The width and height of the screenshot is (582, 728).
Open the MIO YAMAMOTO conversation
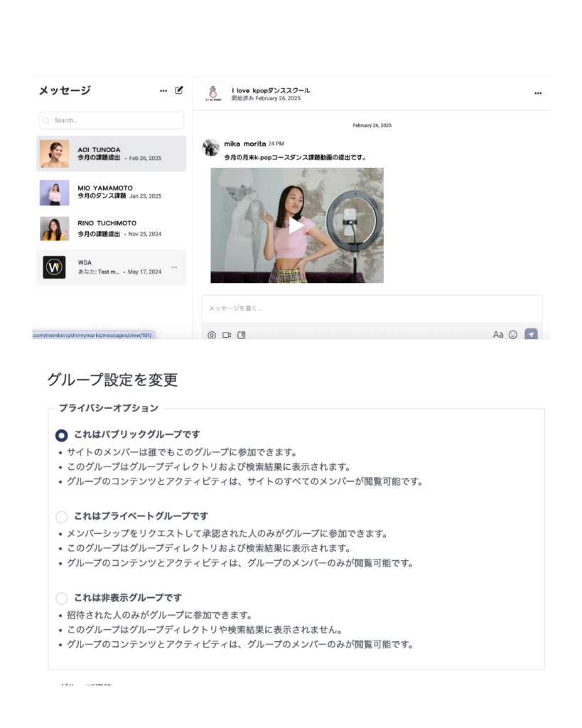(x=112, y=192)
